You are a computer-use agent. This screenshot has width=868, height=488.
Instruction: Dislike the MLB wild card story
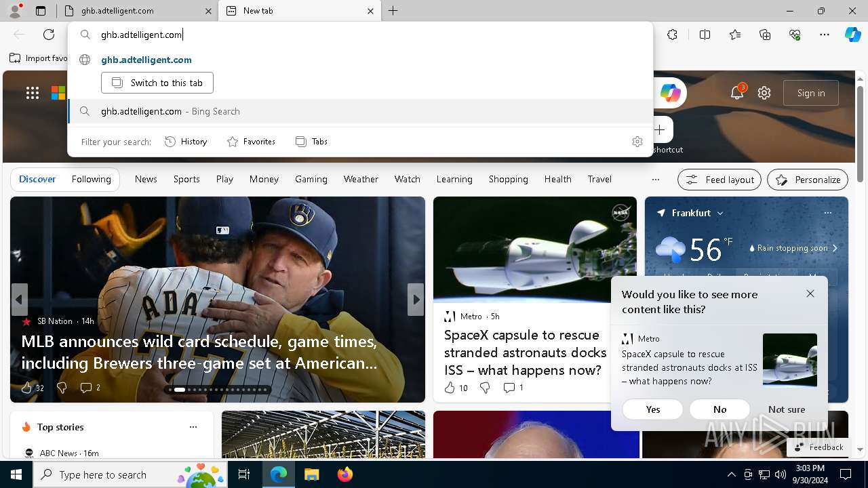(62, 388)
